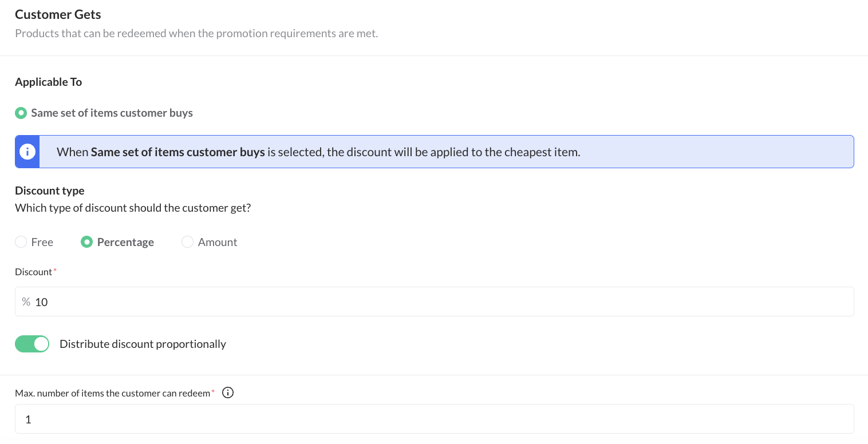Select the Percentage discount type
The width and height of the screenshot is (868, 444).
86,242
